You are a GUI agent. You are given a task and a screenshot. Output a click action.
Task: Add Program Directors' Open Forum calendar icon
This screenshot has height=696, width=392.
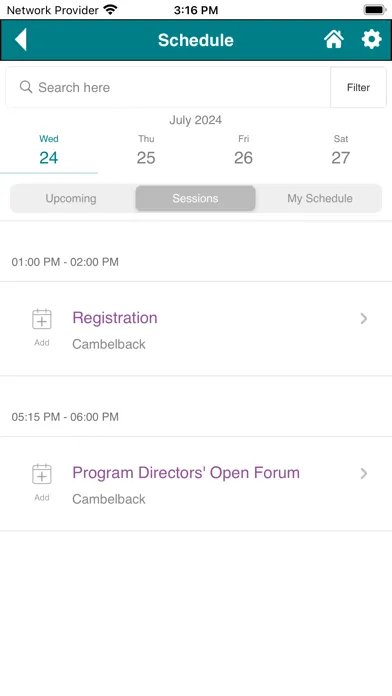tap(42, 474)
